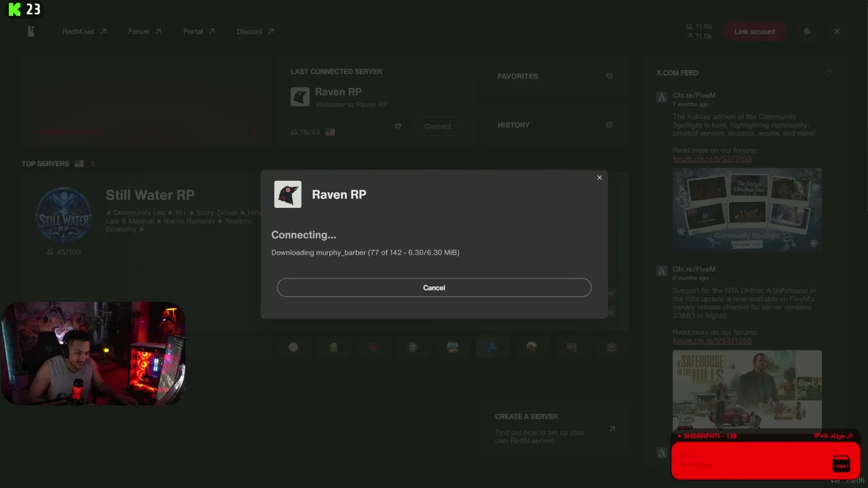Click the 45/100 player count of Still Water RP
This screenshot has width=868, height=488.
64,252
